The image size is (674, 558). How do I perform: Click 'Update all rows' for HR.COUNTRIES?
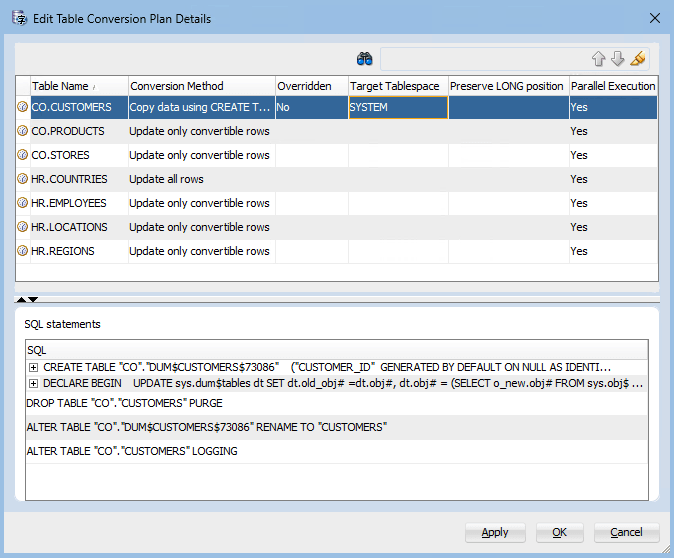202,179
